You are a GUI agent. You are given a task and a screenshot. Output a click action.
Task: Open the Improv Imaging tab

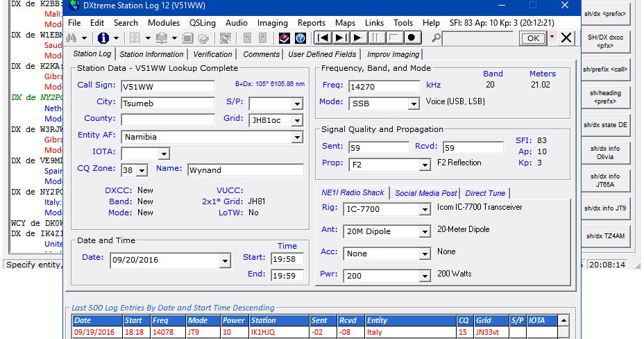[x=393, y=54]
